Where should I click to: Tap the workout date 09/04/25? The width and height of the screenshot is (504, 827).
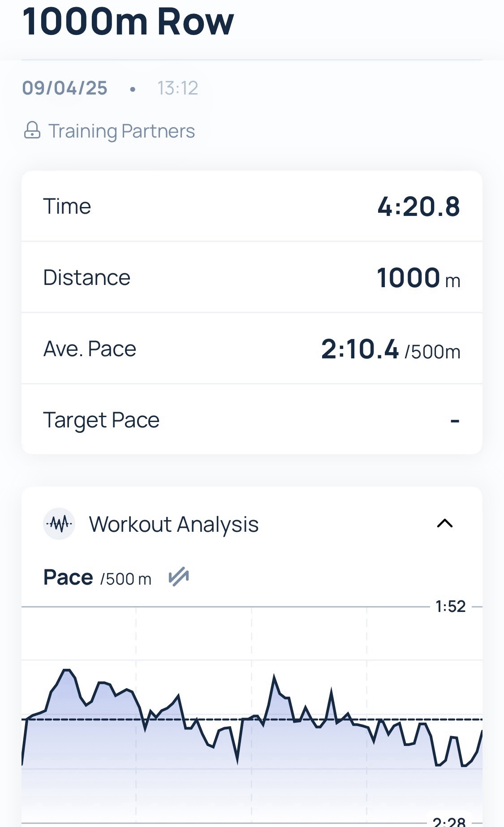[65, 88]
